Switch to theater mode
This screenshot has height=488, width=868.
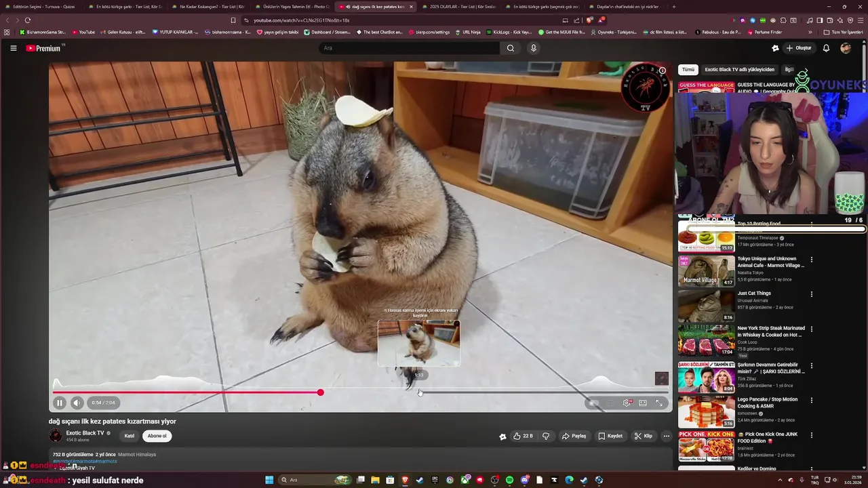coord(643,403)
